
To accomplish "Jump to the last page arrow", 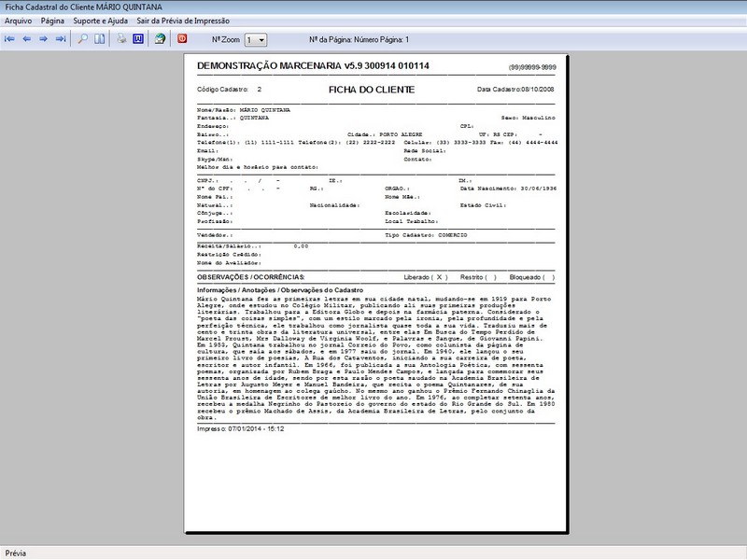I will pos(61,39).
